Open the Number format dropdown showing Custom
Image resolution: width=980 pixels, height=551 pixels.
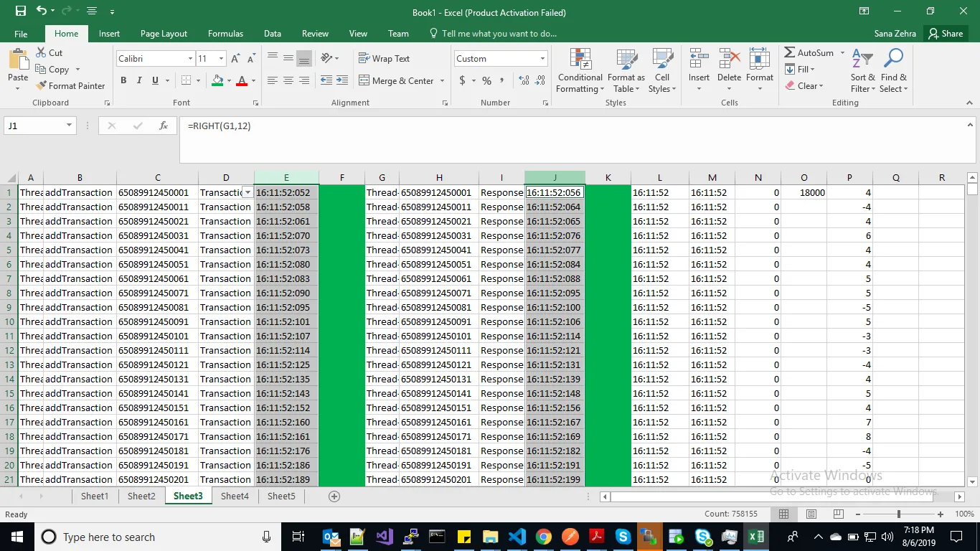(542, 59)
